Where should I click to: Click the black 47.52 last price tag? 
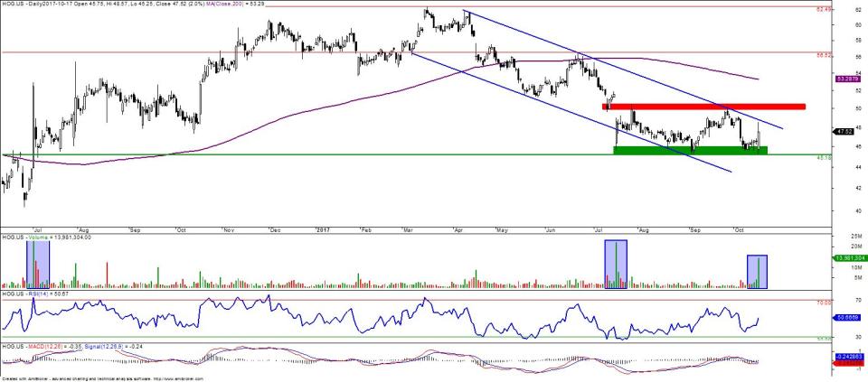[844, 132]
